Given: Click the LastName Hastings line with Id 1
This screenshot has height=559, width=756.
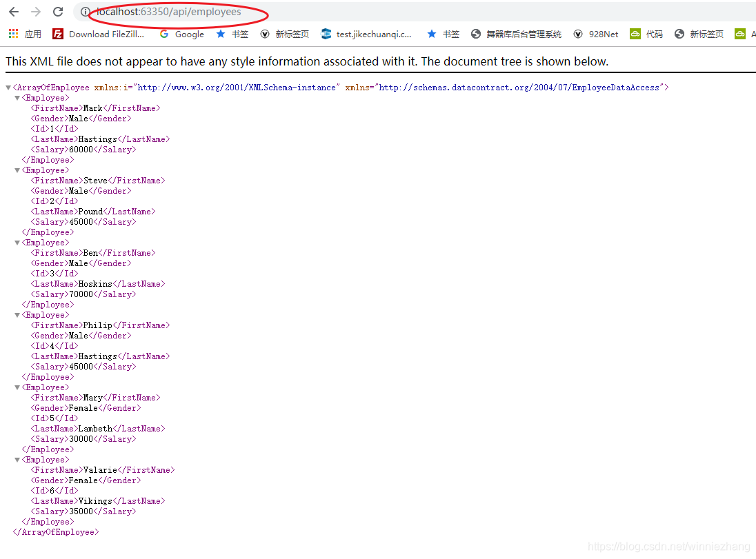Looking at the screenshot, I should tap(100, 139).
